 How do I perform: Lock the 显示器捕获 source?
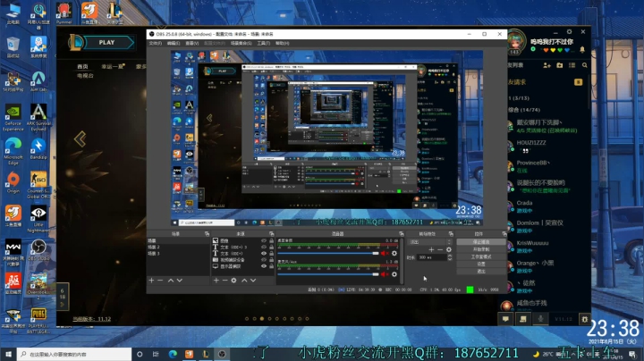pyautogui.click(x=271, y=266)
